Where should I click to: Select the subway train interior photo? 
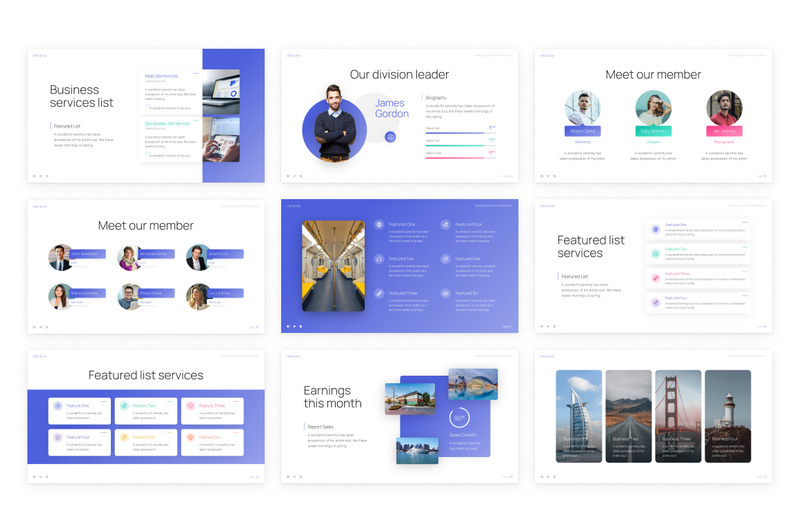pos(333,266)
